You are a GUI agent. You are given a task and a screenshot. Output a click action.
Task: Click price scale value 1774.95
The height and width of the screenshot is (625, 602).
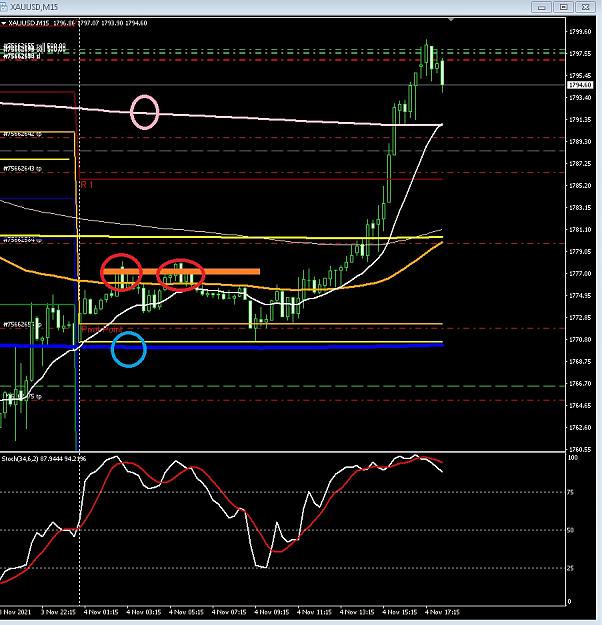580,295
